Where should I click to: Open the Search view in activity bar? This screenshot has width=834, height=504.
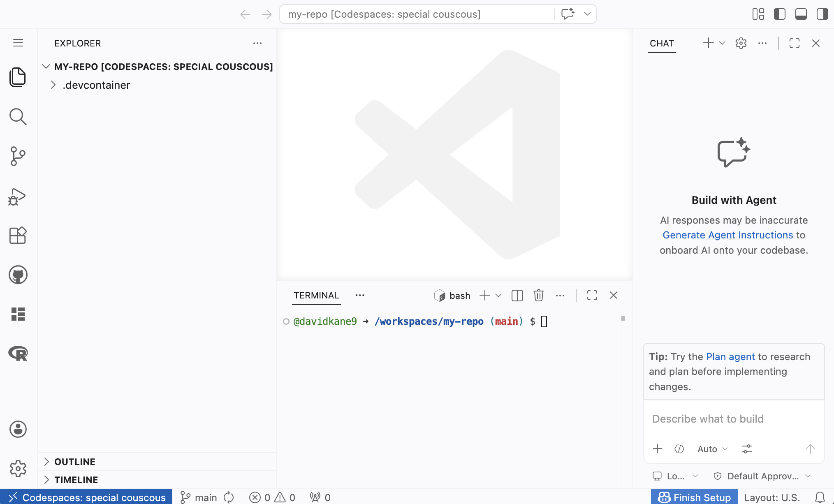(x=18, y=117)
